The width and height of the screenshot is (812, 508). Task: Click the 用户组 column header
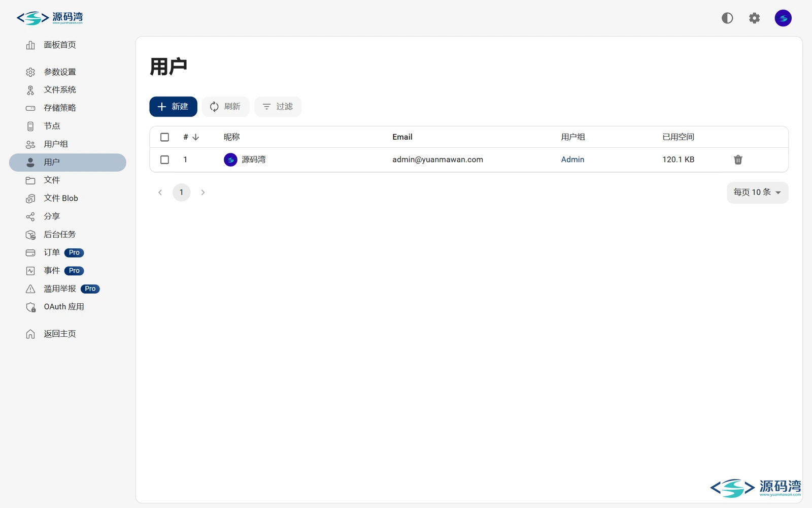pyautogui.click(x=573, y=137)
